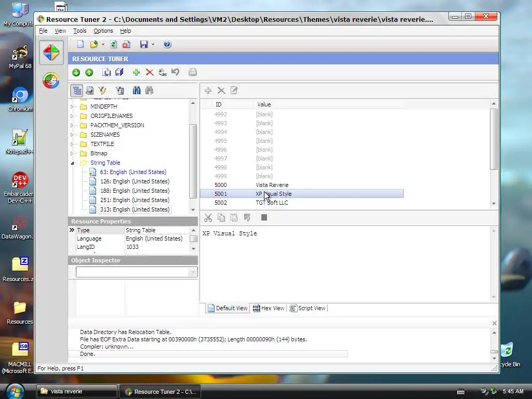Click the Save multiple resources icon
Viewport: 532px width, 399px height.
point(119,72)
